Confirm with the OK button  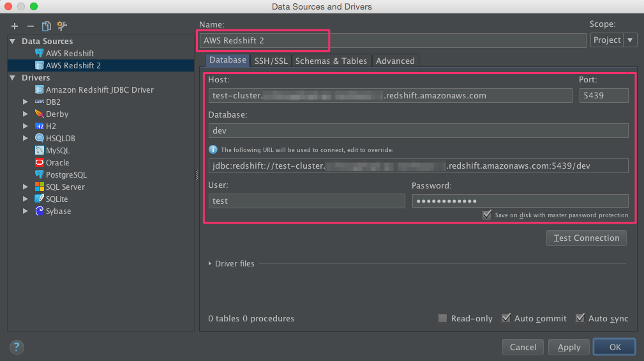[x=615, y=347]
